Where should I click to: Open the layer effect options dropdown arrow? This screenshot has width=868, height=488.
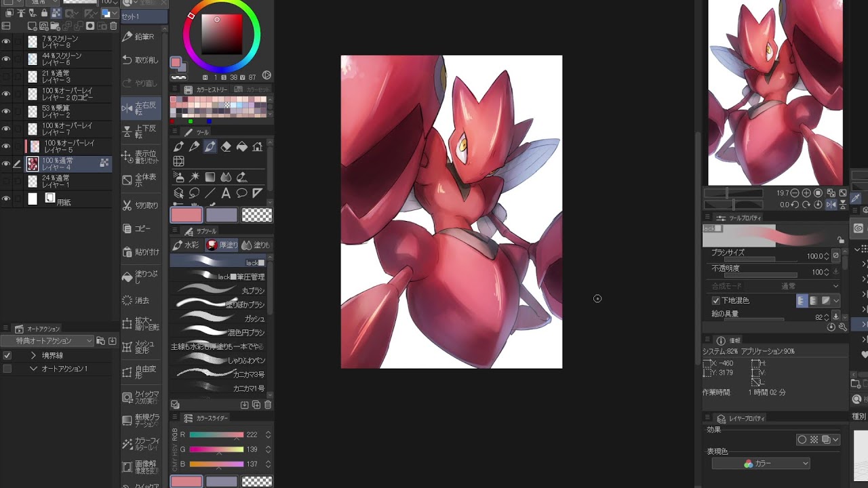click(836, 440)
